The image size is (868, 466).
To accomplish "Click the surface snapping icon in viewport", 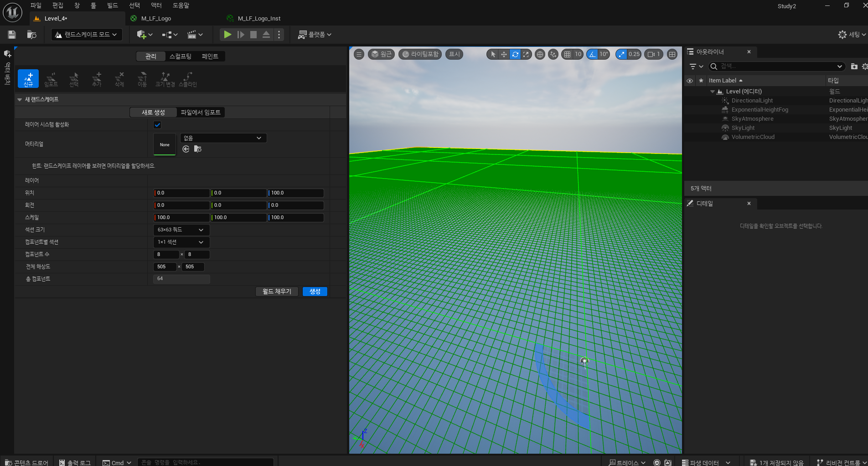I will tap(553, 54).
